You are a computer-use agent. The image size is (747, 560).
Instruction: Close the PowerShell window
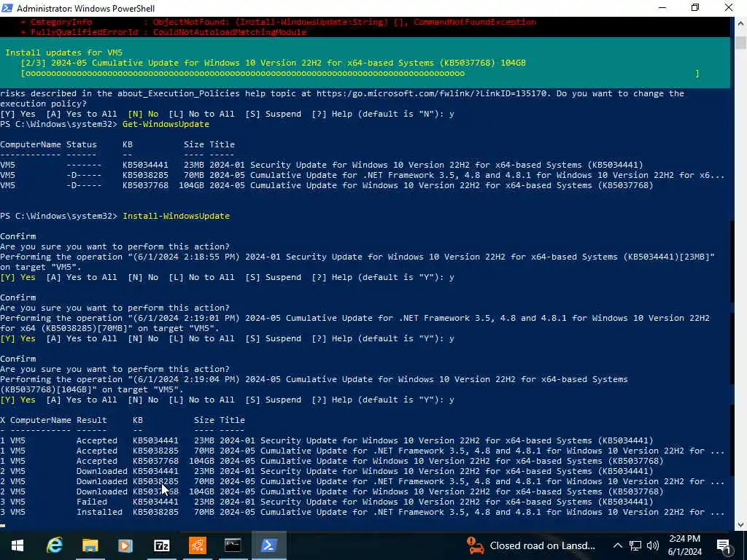coord(729,7)
